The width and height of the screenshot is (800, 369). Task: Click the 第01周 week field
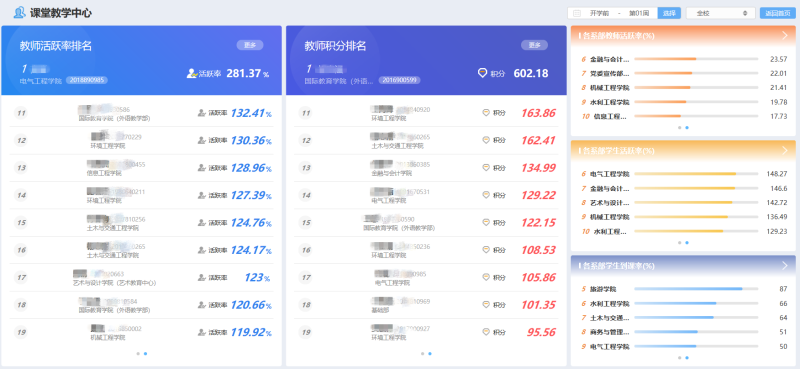point(639,13)
